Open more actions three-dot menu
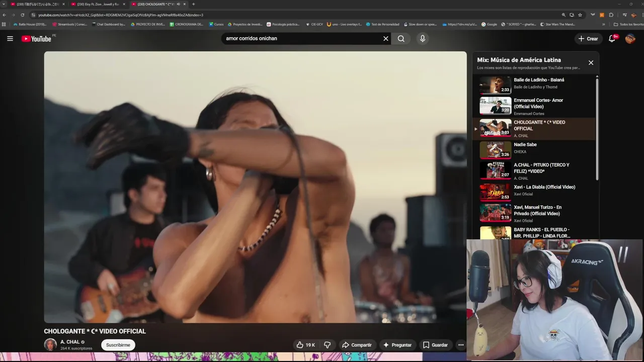 tap(461, 345)
